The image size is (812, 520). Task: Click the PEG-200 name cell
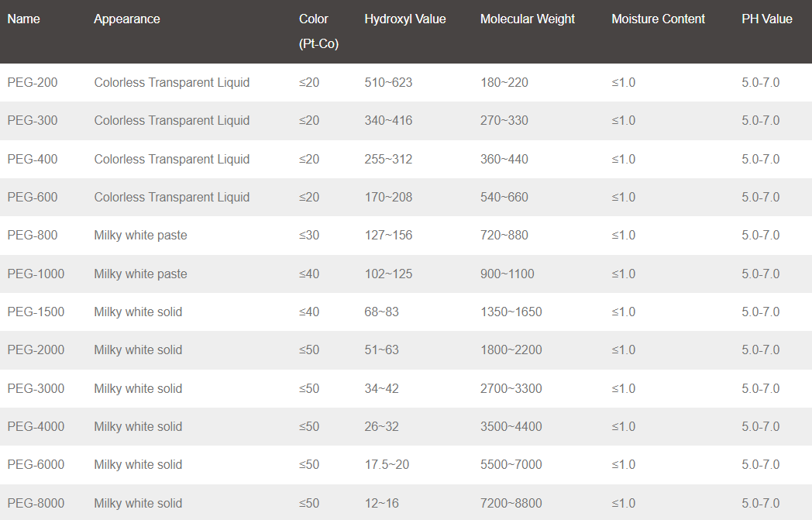tap(33, 82)
